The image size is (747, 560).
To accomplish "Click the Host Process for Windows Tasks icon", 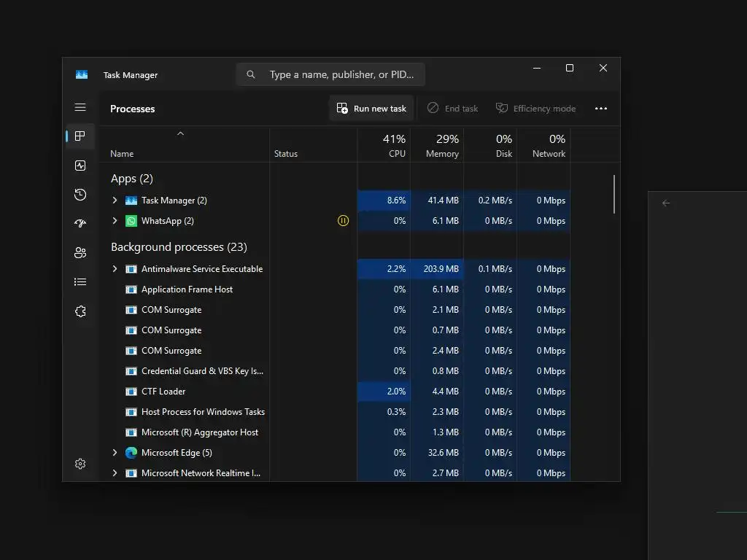I will click(x=131, y=412).
